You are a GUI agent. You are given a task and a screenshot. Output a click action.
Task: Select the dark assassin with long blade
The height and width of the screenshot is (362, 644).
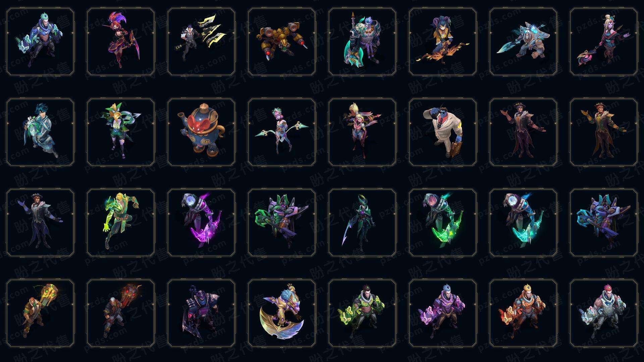tap(362, 223)
